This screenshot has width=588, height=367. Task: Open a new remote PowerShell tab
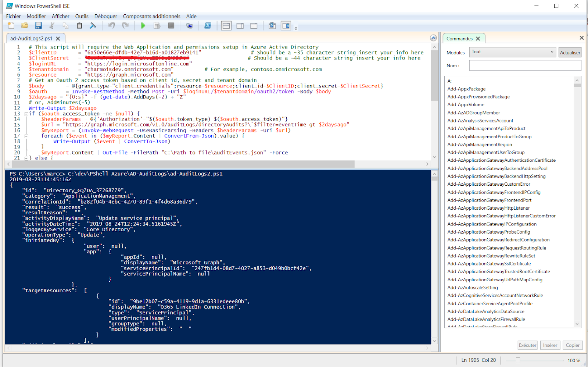point(190,25)
